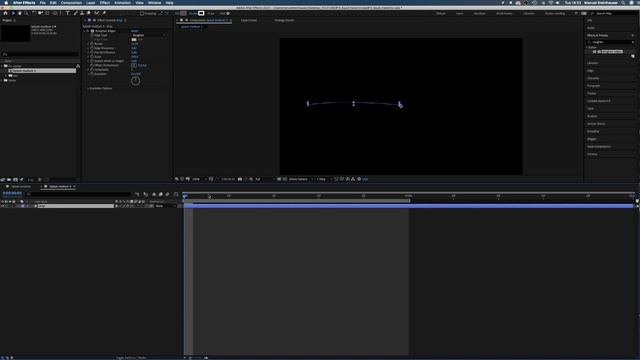Select the Rectangle shape tool

(x=54, y=13)
